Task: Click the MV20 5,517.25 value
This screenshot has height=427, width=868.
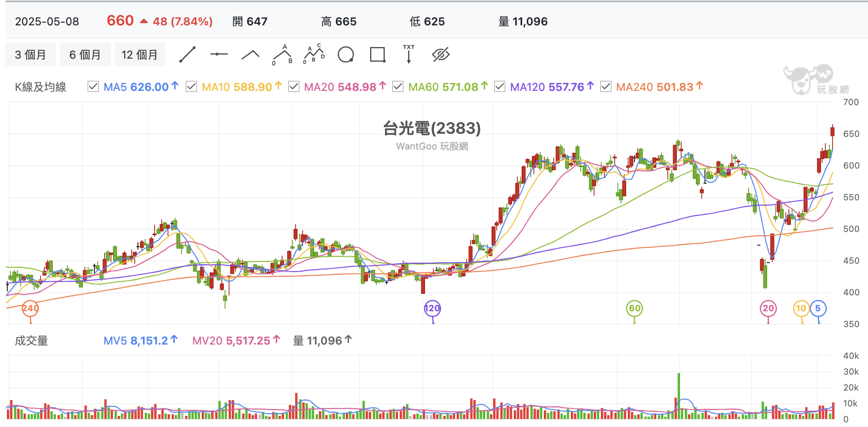Action: (236, 341)
